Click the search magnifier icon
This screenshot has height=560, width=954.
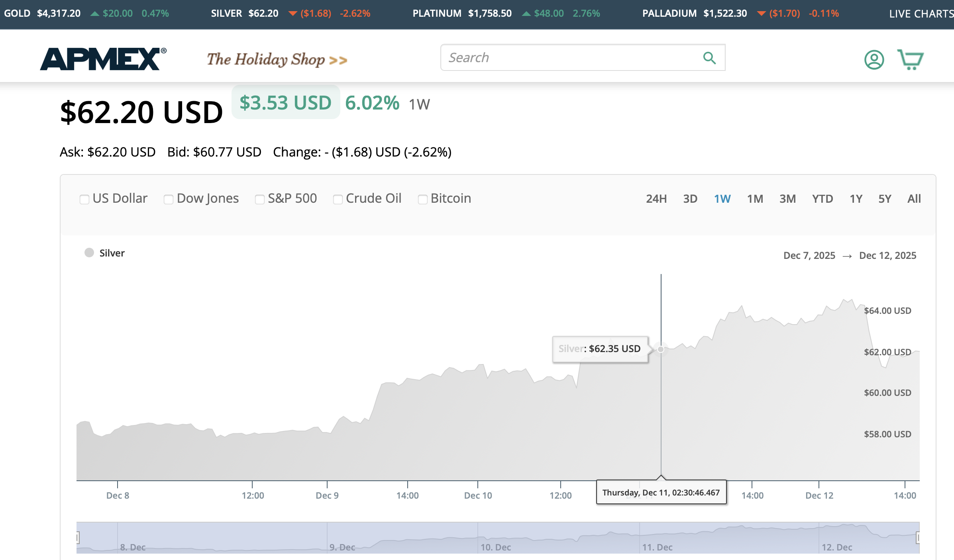[709, 58]
